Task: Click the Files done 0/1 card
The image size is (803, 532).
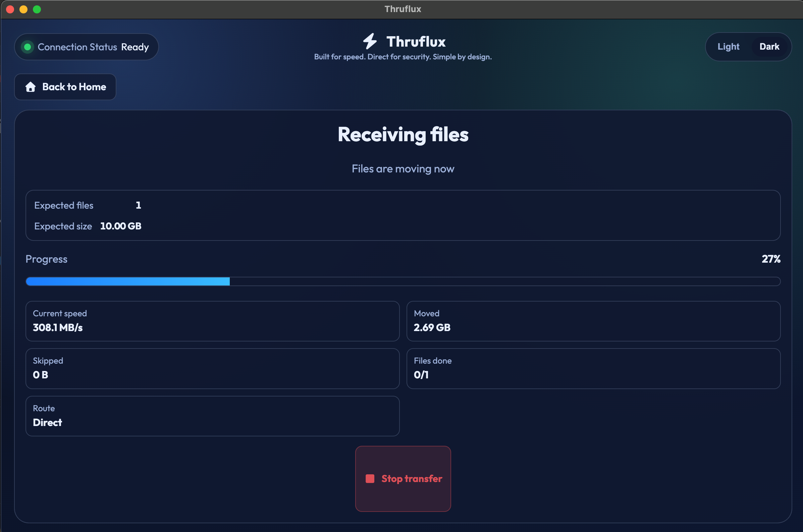Action: (593, 368)
